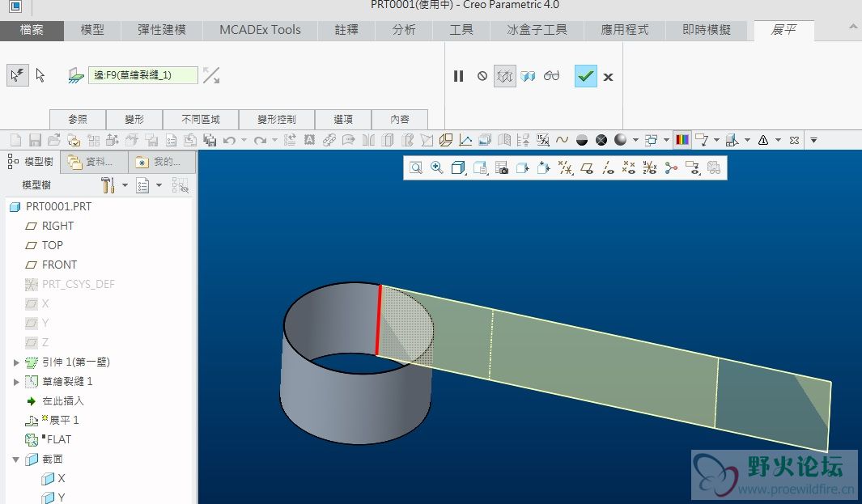
Task: Expand the 引伸 1(第一壁) tree node
Action: tap(16, 362)
